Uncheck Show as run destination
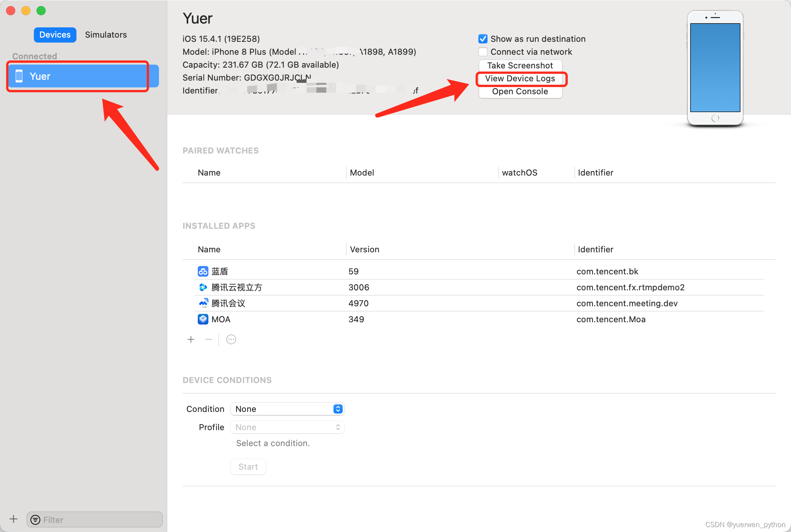The image size is (791, 532). pos(483,38)
